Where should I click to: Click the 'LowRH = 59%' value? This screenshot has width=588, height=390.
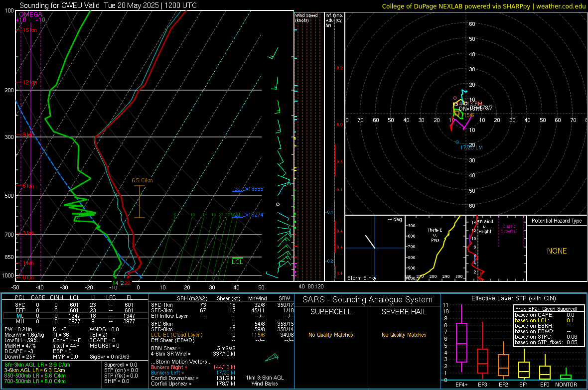pyautogui.click(x=20, y=341)
